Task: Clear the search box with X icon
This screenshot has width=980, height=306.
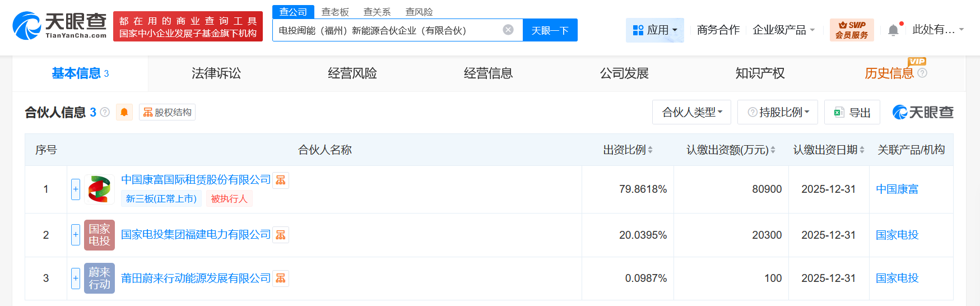Action: pyautogui.click(x=508, y=30)
